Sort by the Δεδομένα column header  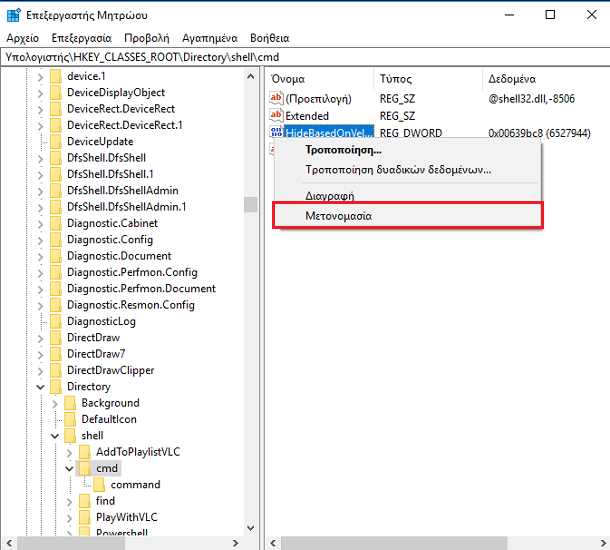tap(546, 79)
